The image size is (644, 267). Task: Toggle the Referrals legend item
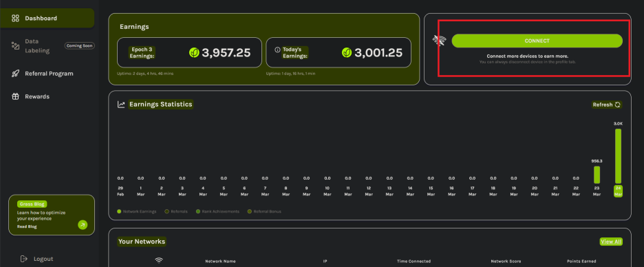click(x=176, y=211)
